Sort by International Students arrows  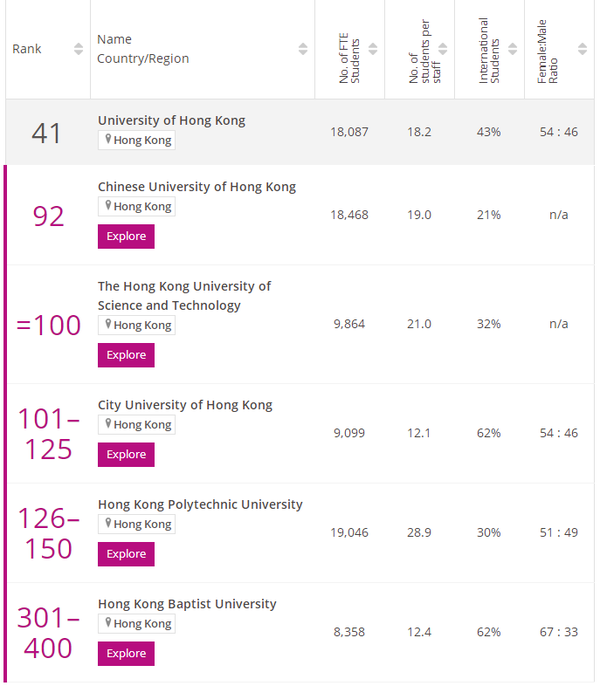(512, 49)
